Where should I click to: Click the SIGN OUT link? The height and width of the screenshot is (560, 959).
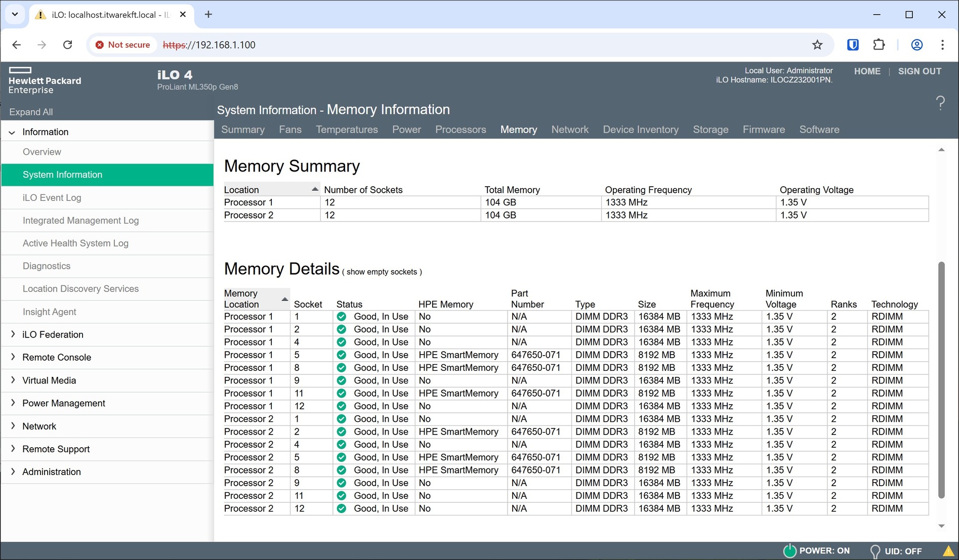(x=919, y=71)
